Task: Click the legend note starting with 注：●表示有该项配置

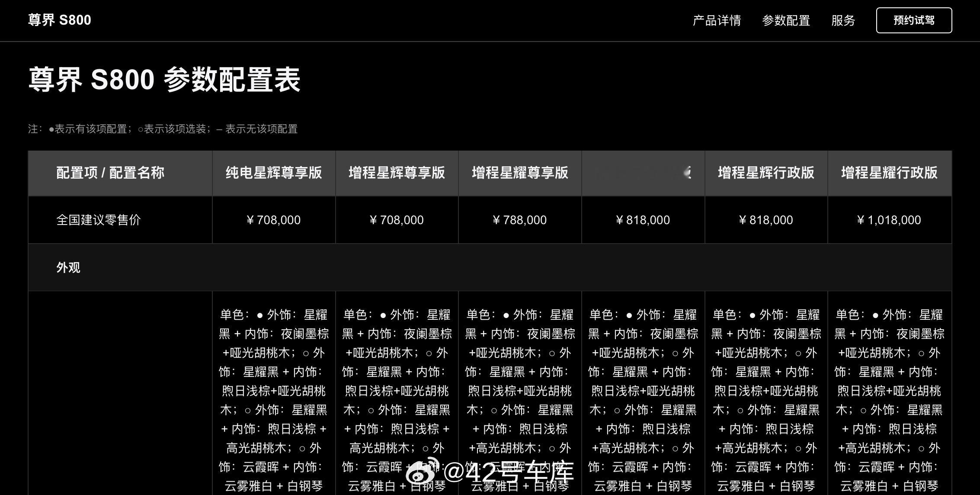Action: (163, 129)
